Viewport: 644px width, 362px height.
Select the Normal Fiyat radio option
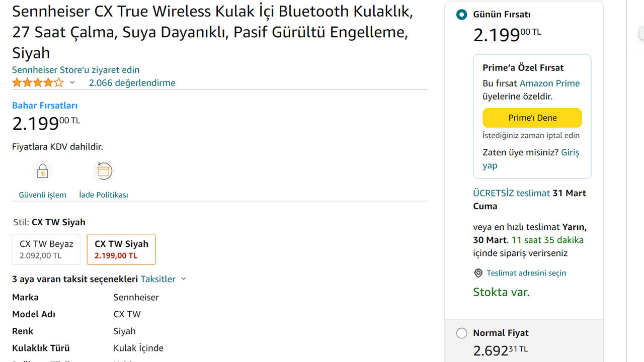pos(461,333)
